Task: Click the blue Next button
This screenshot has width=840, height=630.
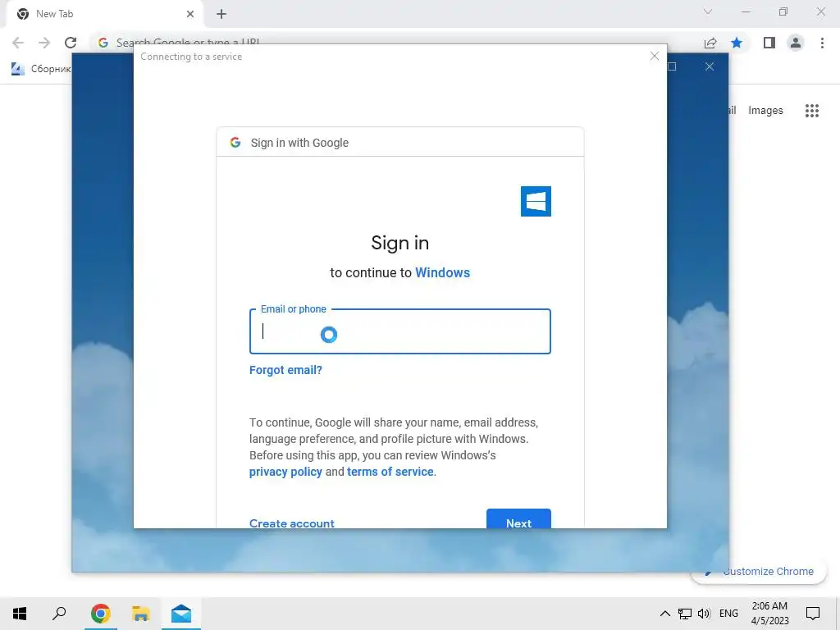Action: pos(518,518)
